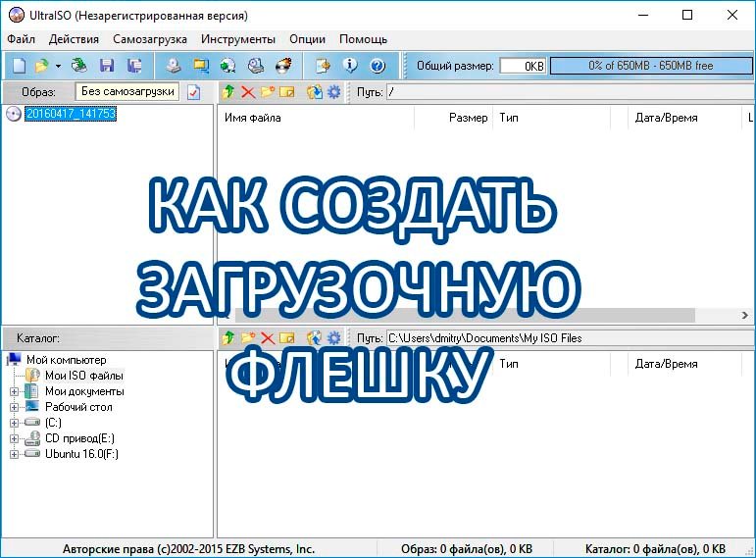
Task: Click the Общий размер 0KB field
Action: [x=524, y=66]
